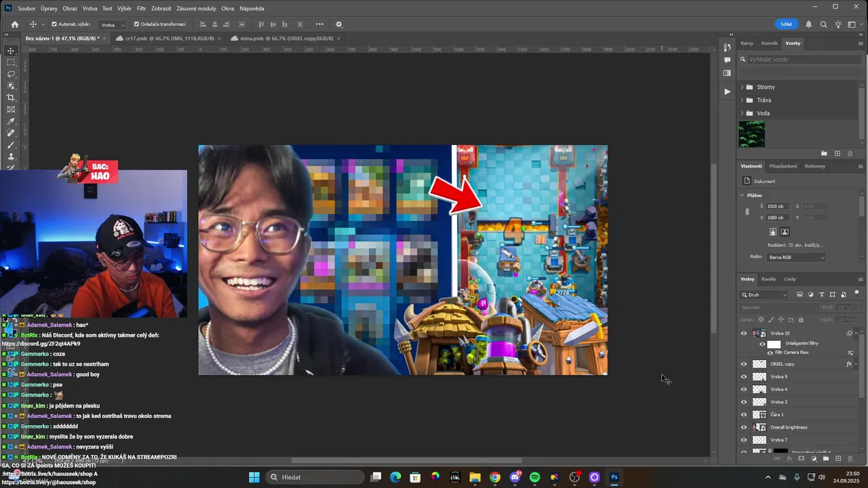Open the Vrstva auto-select dropdown

[113, 24]
